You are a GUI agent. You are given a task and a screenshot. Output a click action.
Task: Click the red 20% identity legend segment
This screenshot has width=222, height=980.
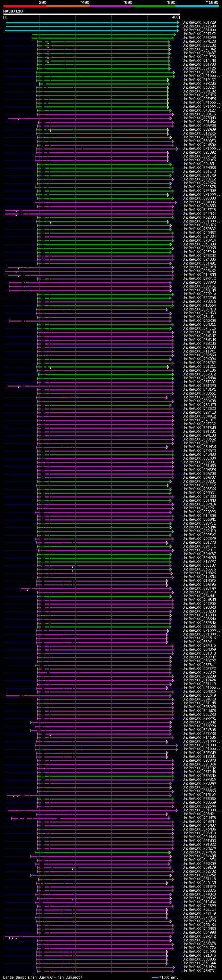click(25, 6)
